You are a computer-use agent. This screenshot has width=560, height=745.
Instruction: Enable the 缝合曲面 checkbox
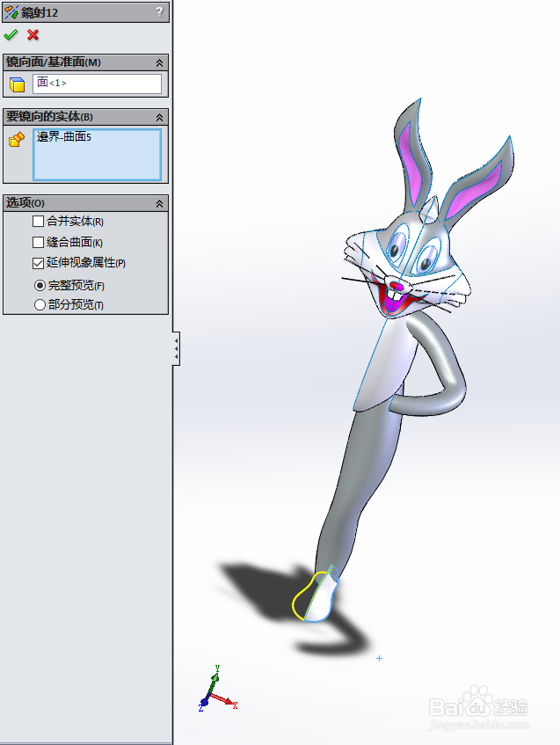38,242
